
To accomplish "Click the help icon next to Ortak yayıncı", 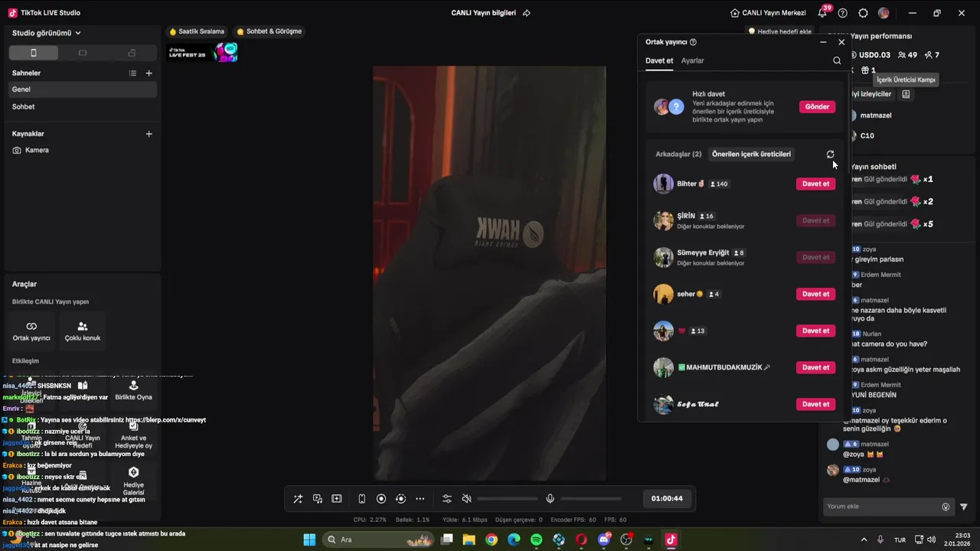I will pyautogui.click(x=693, y=42).
